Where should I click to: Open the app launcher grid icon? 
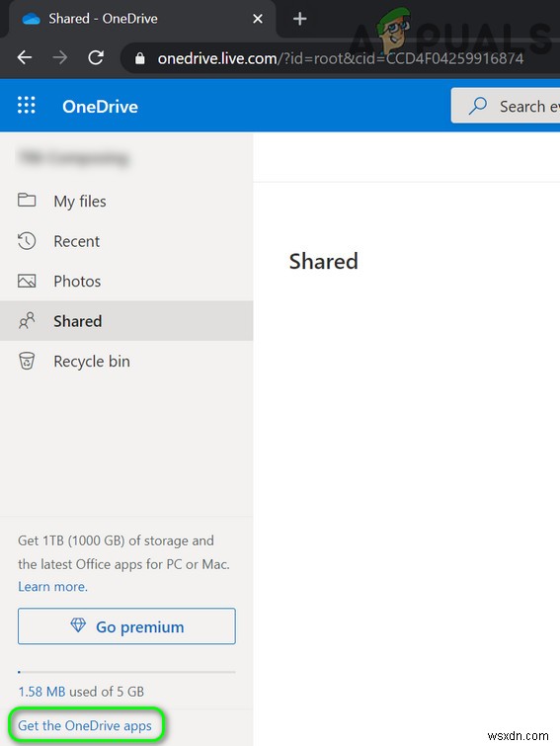pos(26,105)
